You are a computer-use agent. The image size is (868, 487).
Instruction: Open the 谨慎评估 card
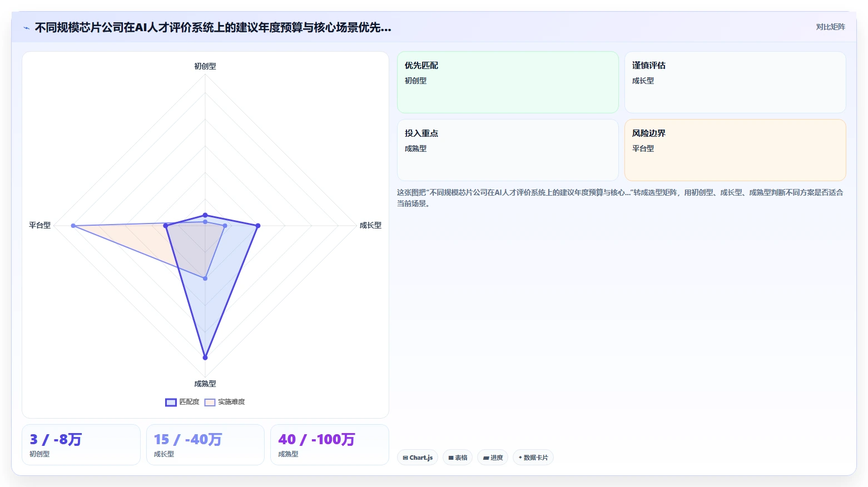pyautogui.click(x=735, y=82)
